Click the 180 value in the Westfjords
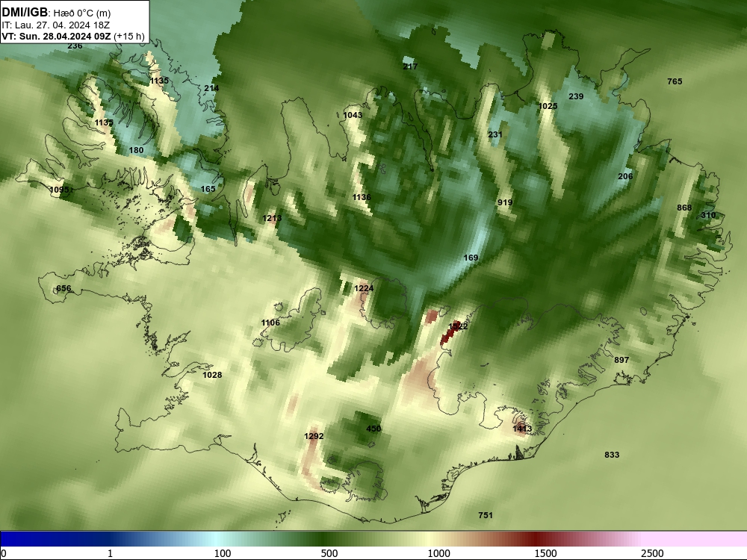The image size is (747, 560). coord(136,150)
